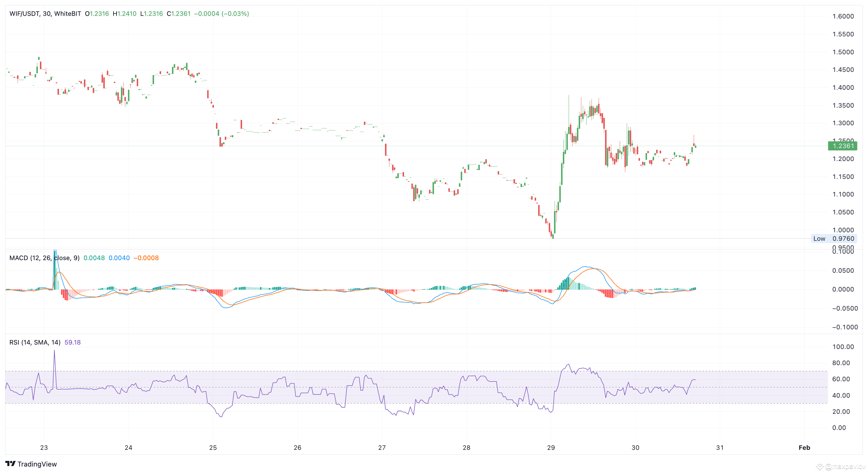The height and width of the screenshot is (473, 868).
Task: Click the MACD histogram value 0.0048
Action: pos(94,258)
